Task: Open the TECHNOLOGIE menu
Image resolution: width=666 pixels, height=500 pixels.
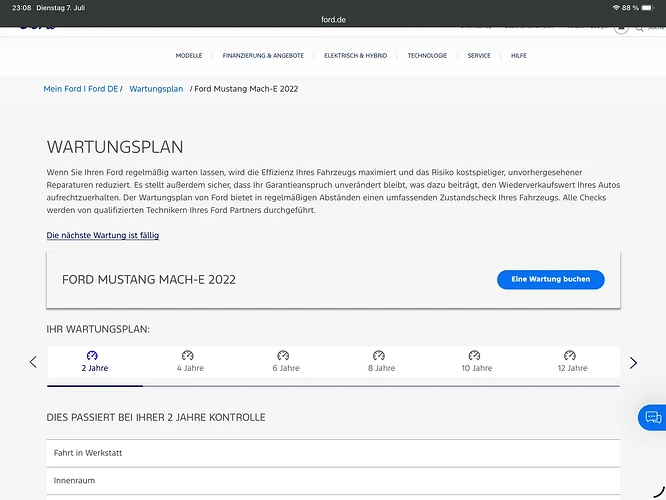Action: point(427,56)
